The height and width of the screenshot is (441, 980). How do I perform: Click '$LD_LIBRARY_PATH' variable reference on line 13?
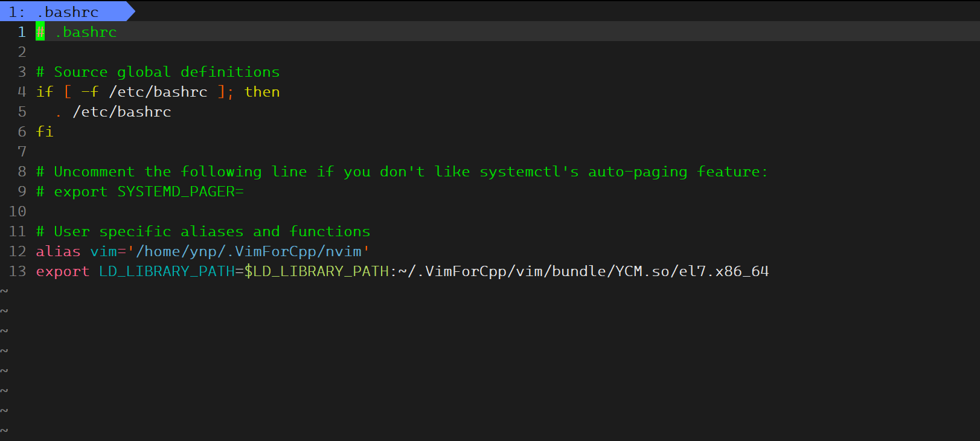click(x=316, y=271)
